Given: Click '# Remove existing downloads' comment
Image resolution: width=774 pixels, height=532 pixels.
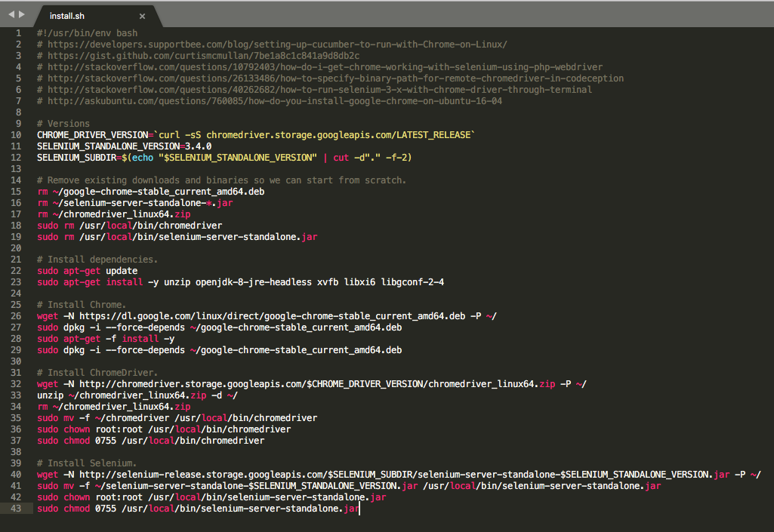Looking at the screenshot, I should pyautogui.click(x=222, y=180).
